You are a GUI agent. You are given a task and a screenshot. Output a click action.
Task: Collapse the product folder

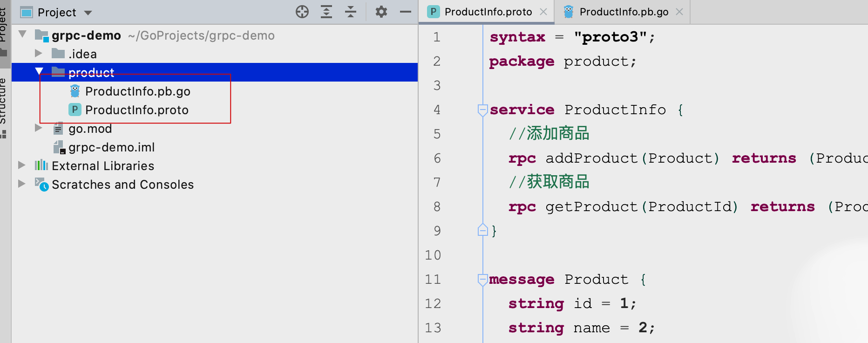(x=39, y=72)
